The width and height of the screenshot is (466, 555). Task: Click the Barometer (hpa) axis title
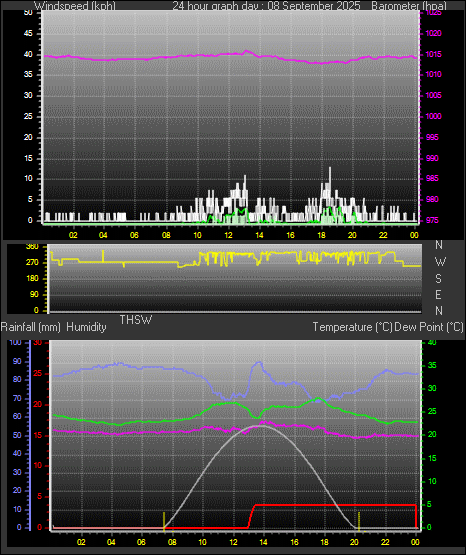click(409, 6)
